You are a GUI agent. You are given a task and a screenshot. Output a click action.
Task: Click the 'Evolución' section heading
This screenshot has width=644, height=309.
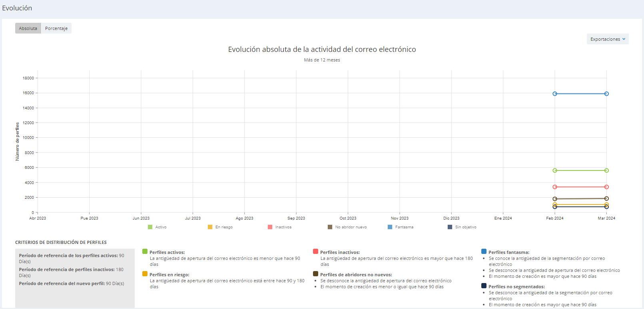(17, 8)
